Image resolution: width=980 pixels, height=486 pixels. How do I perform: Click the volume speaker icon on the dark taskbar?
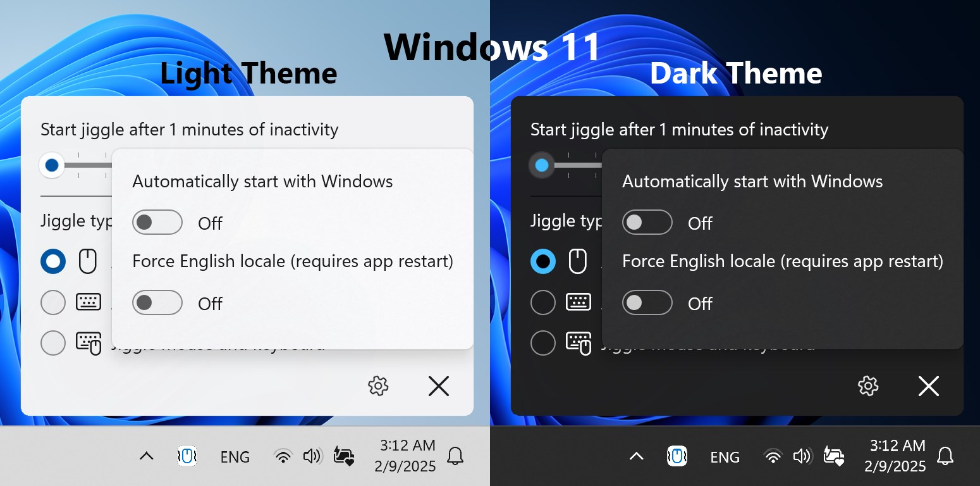802,456
